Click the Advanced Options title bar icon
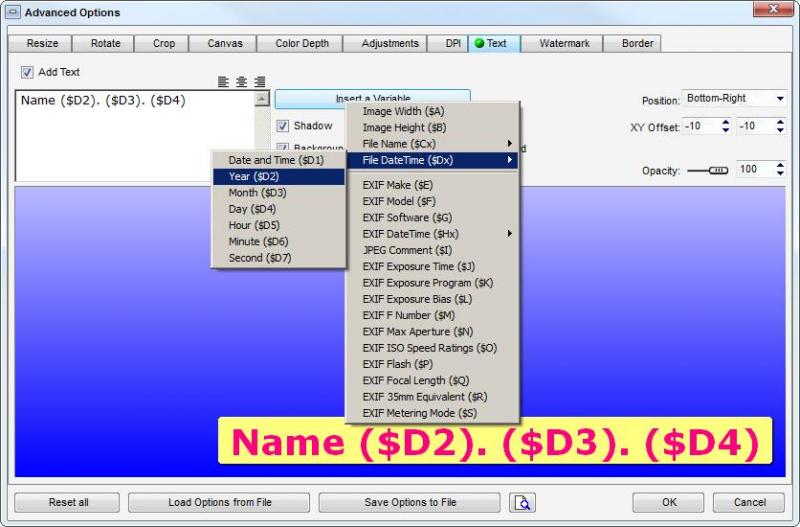Screen dimensions: 800x527 coord(13,12)
